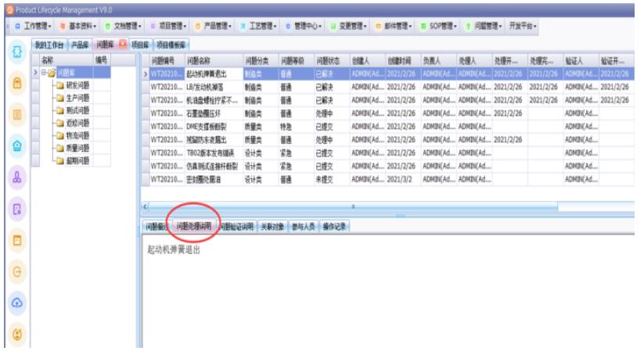The height and width of the screenshot is (358, 644).
Task: Switch to the 产品库 tab
Action: click(x=80, y=45)
